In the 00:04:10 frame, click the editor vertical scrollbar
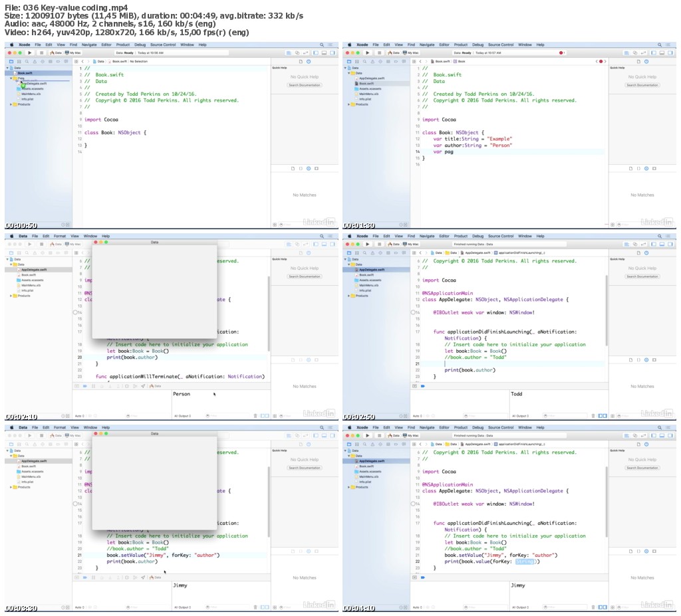The height and width of the screenshot is (616, 681). pyautogui.click(x=607, y=502)
